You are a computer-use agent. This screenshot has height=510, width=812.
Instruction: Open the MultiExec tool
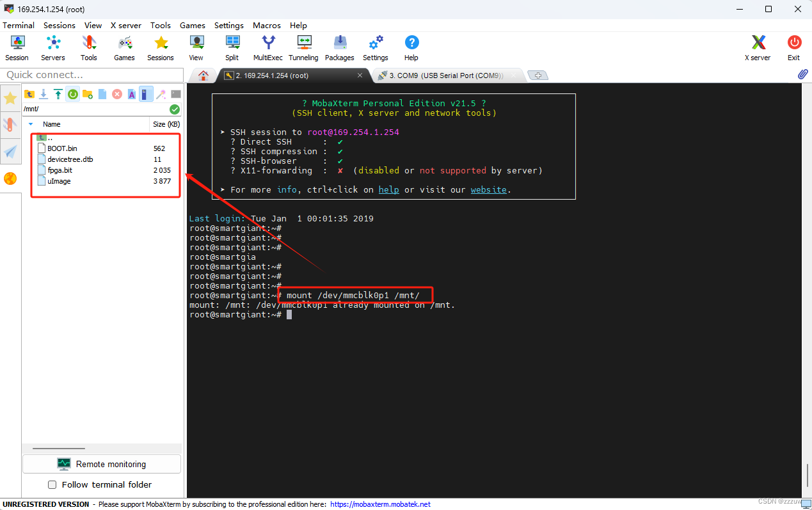pos(267,47)
